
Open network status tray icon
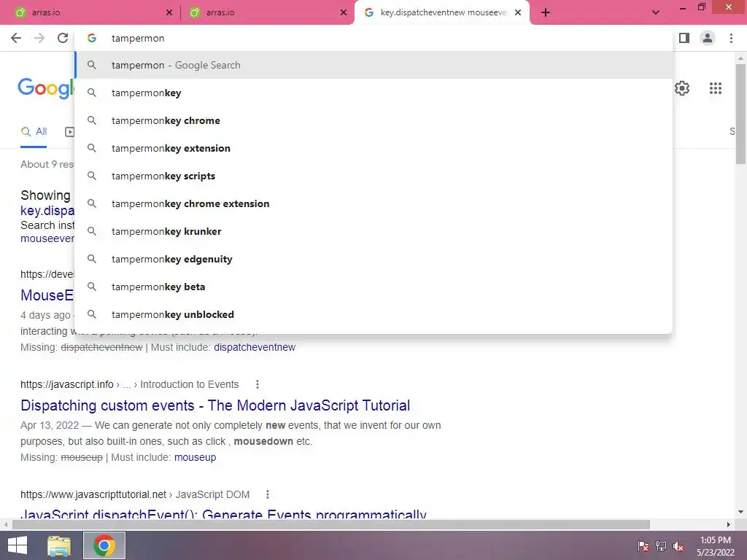tap(661, 545)
